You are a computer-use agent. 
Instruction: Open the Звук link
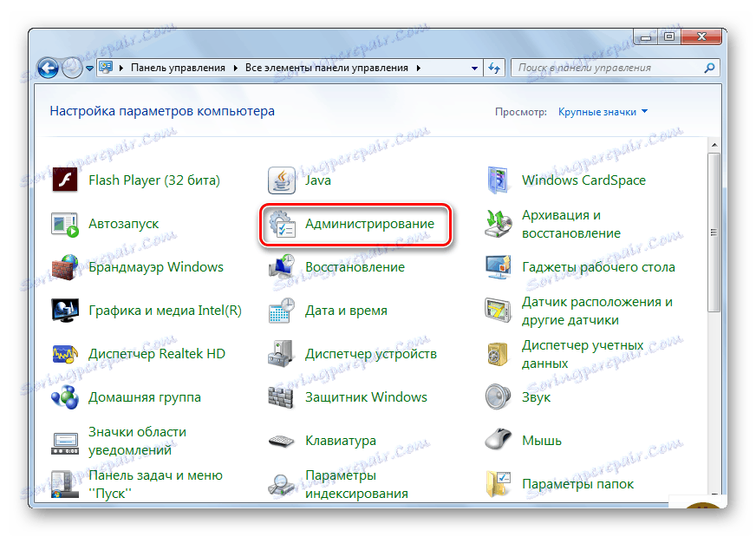(x=536, y=398)
